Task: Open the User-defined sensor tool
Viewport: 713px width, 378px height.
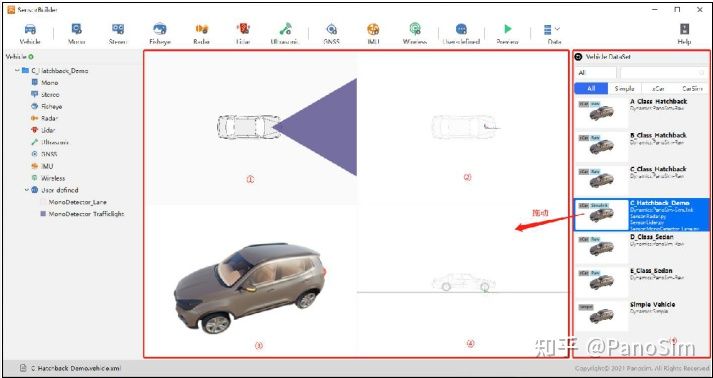Action: [461, 34]
